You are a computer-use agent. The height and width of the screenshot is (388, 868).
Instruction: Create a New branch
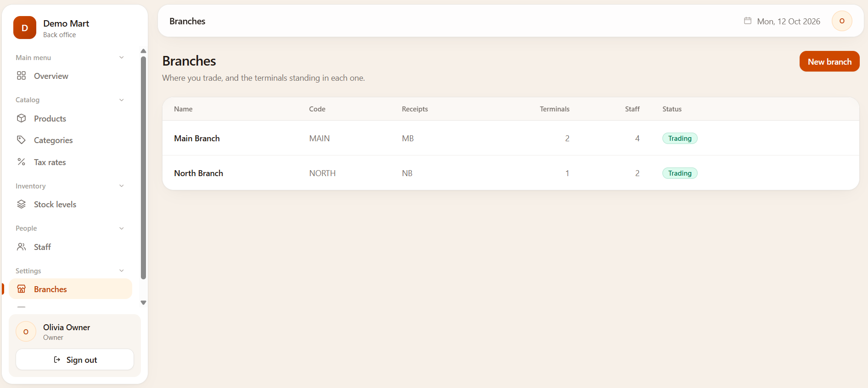pos(829,61)
